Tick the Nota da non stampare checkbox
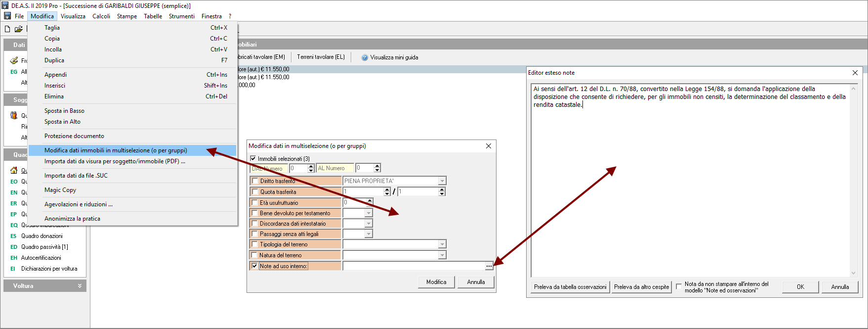Viewport: 868px width, 329px height. (679, 286)
